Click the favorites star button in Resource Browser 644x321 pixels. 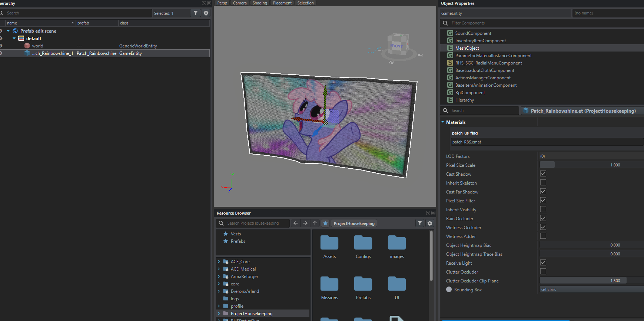(325, 223)
